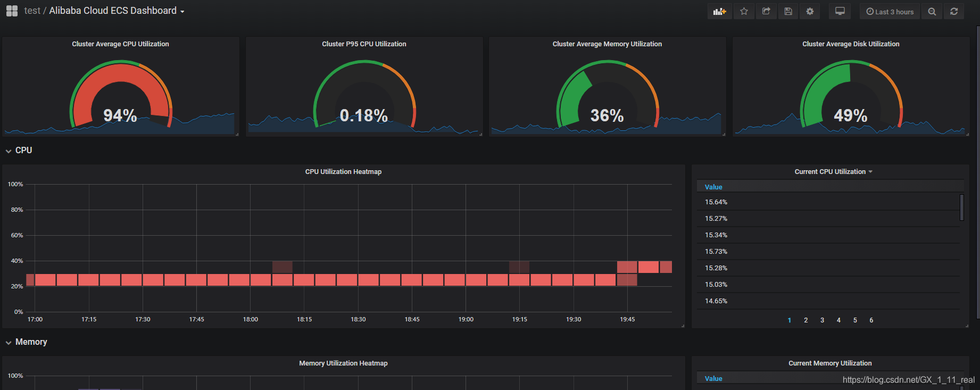Click the 36% memory gauge reading
Image resolution: width=980 pixels, height=390 pixels.
(x=607, y=115)
